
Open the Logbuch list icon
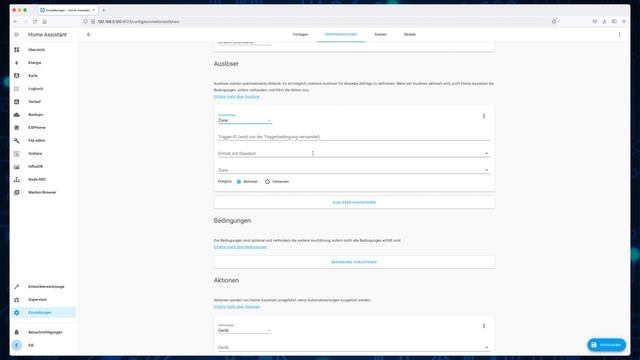click(17, 89)
